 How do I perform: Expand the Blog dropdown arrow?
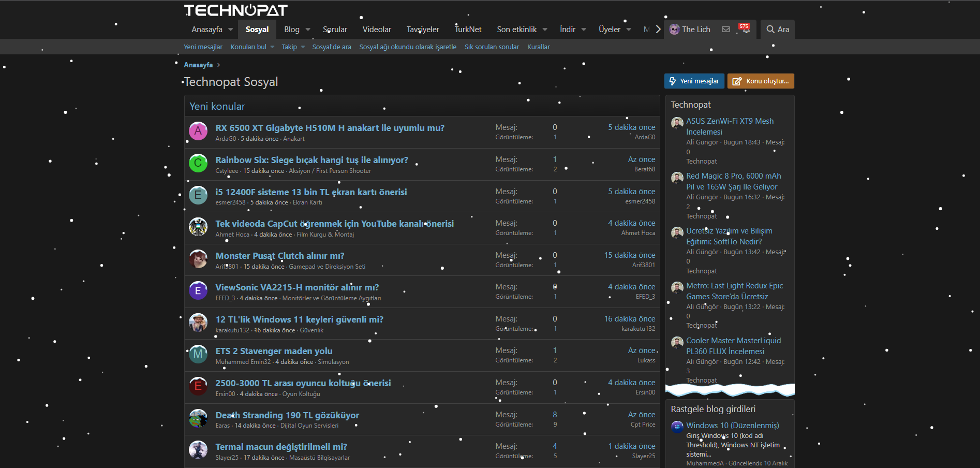coord(308,30)
